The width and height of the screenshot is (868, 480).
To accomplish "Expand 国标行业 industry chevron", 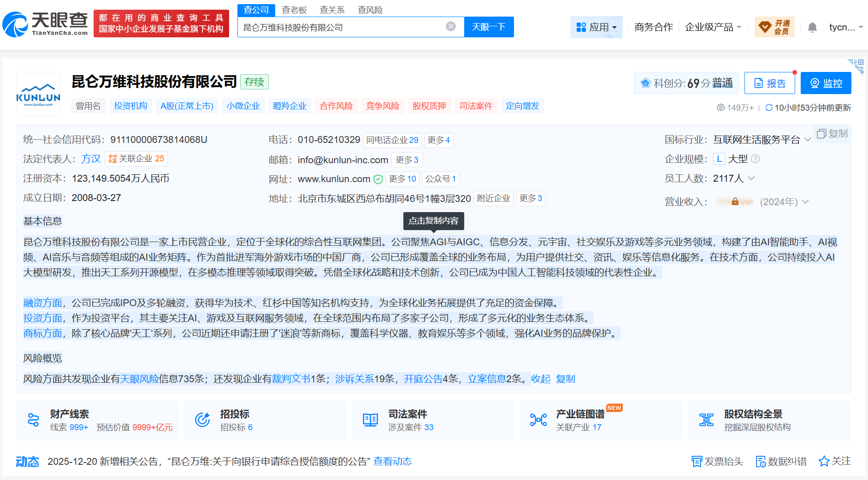I will 808,140.
